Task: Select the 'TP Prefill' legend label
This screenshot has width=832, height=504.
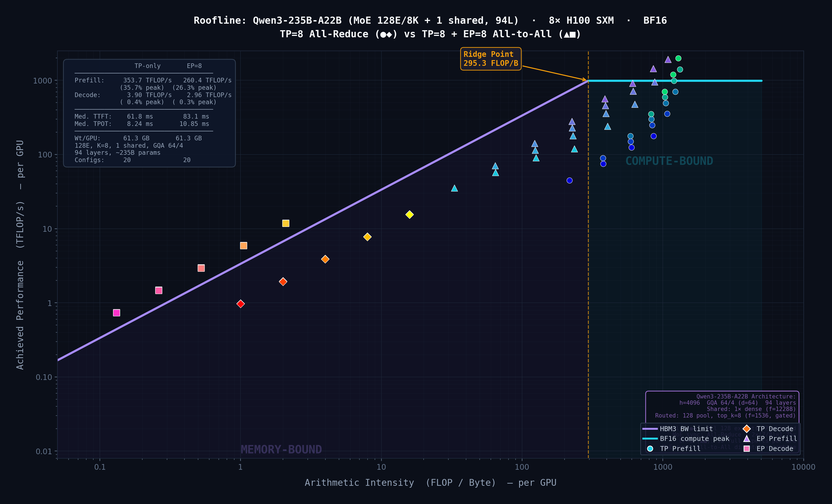Action: click(x=680, y=449)
